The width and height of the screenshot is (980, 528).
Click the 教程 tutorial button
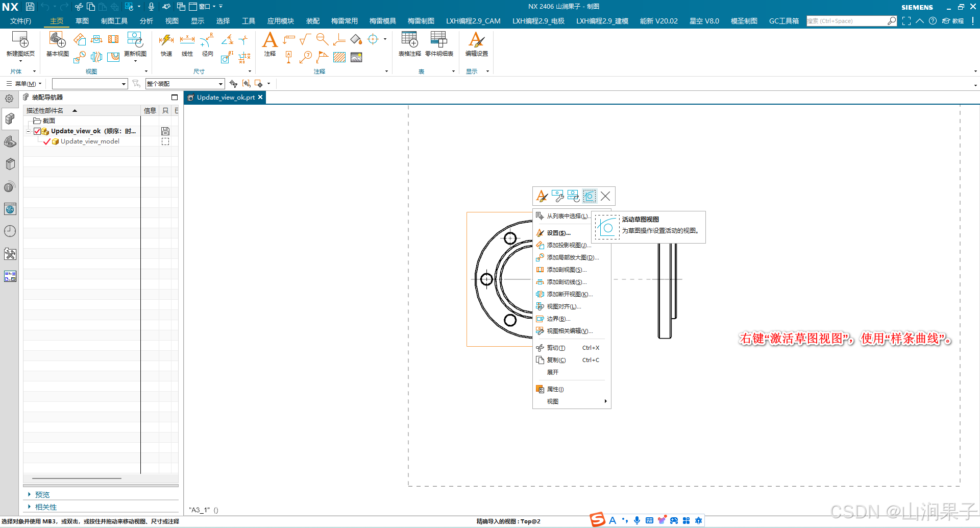(953, 21)
